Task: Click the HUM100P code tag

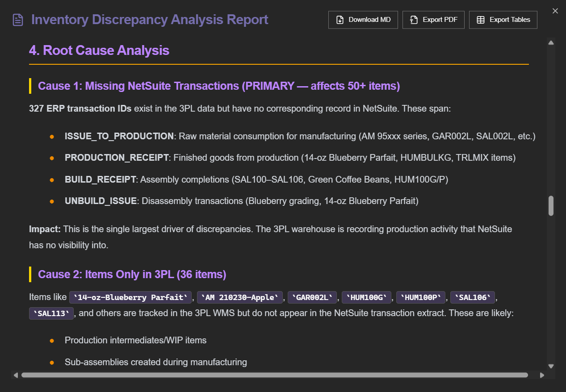Action: pyautogui.click(x=421, y=297)
